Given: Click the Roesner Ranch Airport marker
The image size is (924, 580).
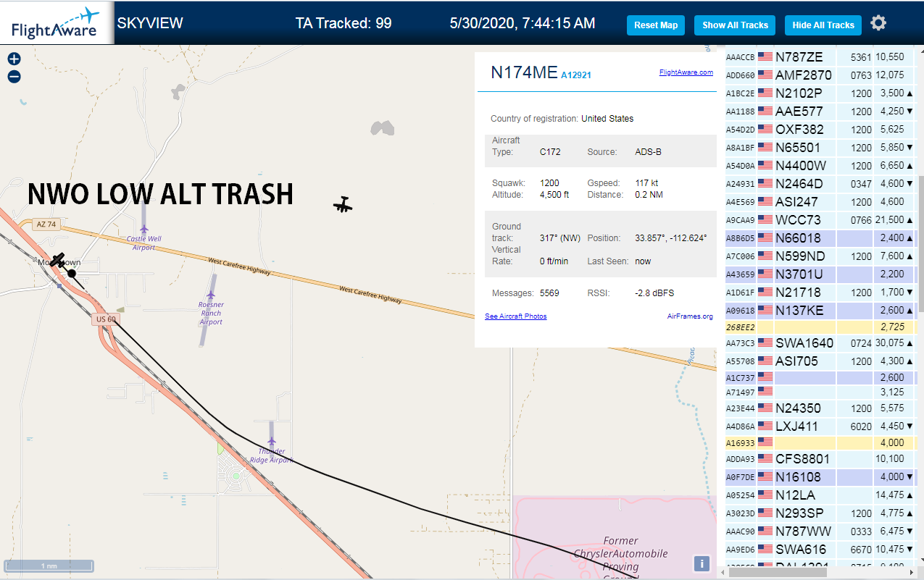Looking at the screenshot, I should tap(211, 295).
